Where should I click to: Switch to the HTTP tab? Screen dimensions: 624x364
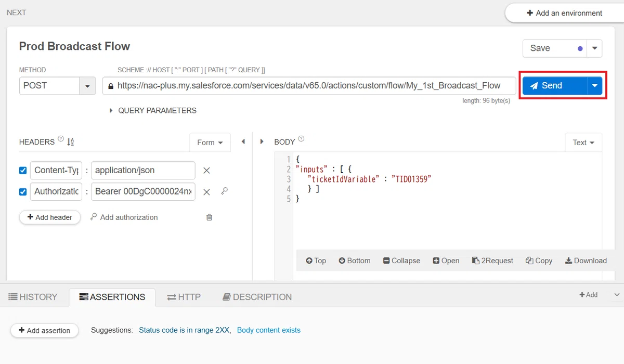pos(184,297)
